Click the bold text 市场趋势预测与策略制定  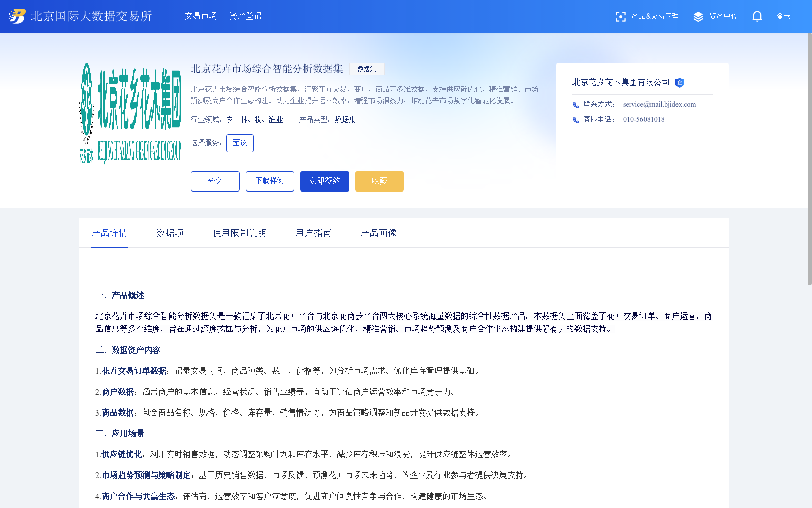[x=146, y=475]
